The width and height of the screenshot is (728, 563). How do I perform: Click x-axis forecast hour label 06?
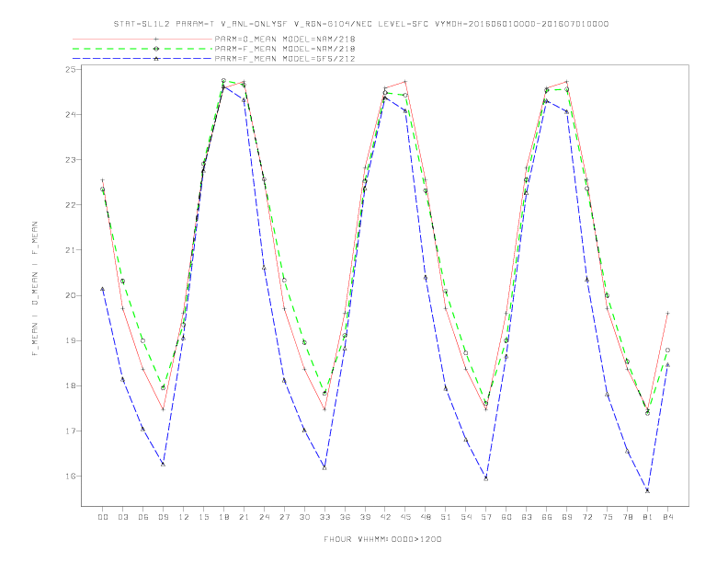click(x=143, y=517)
